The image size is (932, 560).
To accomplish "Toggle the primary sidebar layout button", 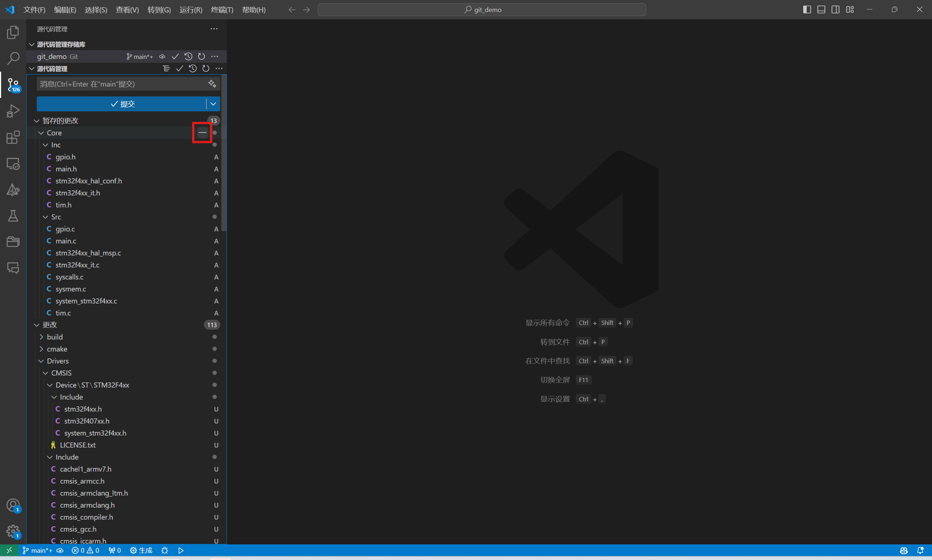I will pos(807,9).
